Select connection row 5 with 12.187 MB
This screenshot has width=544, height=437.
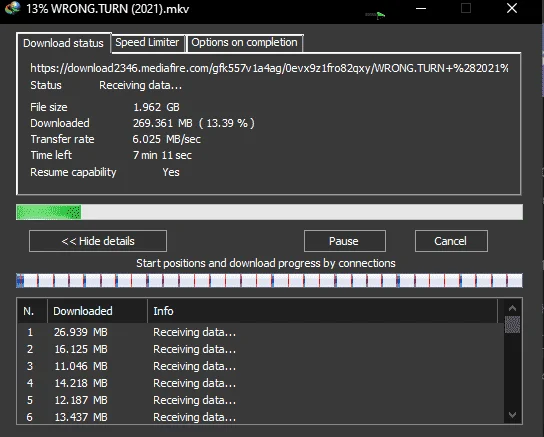[260, 400]
